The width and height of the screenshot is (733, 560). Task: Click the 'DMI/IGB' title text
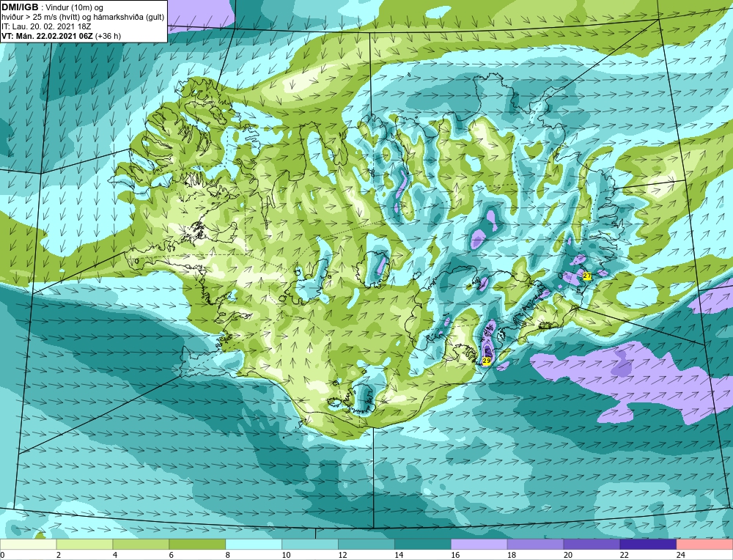coord(20,7)
